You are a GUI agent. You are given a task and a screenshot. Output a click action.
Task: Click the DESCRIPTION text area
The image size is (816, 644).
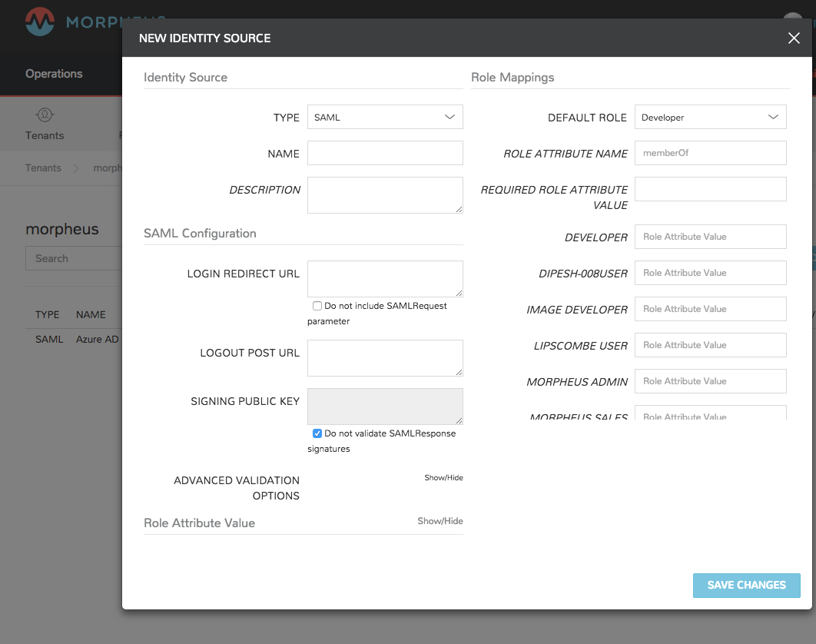[x=385, y=195]
